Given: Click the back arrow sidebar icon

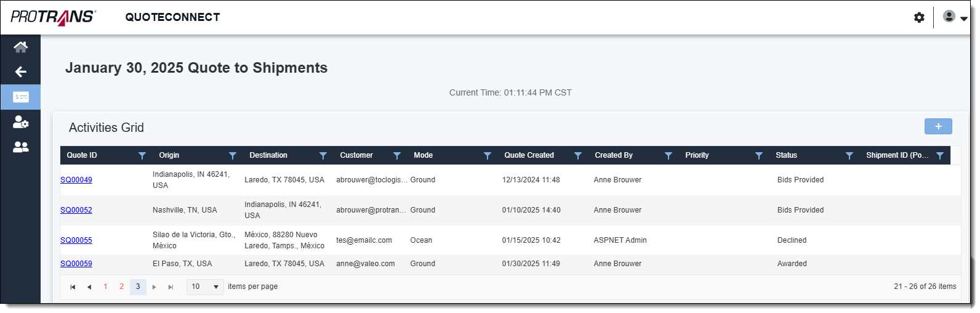Looking at the screenshot, I should click(x=21, y=72).
